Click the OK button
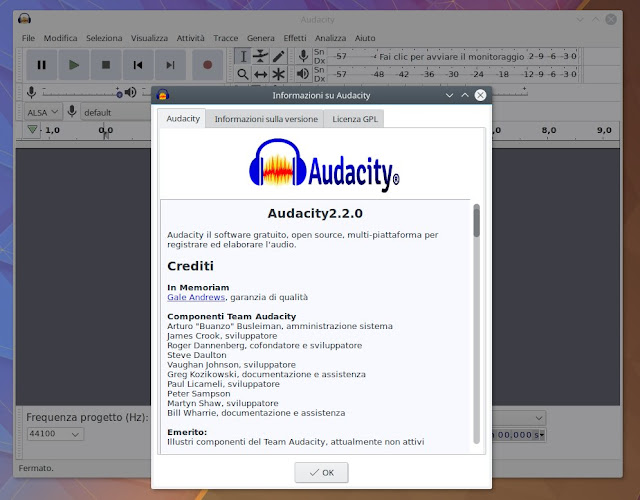 (322, 472)
